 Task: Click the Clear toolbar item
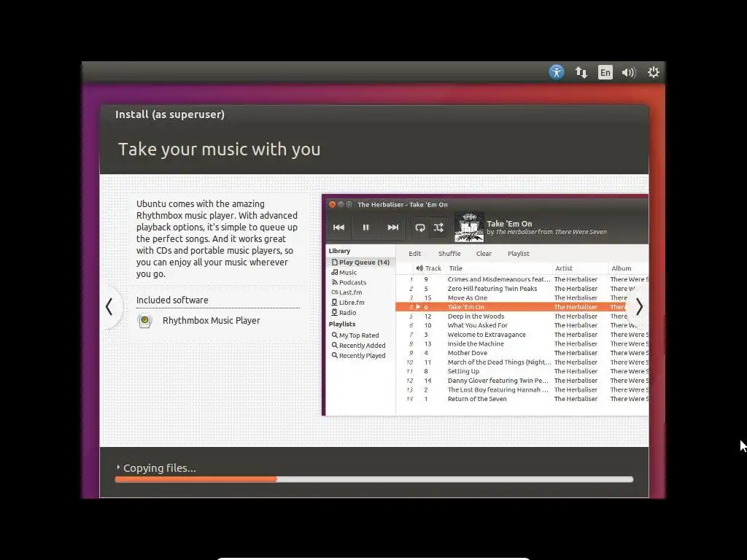pos(484,254)
